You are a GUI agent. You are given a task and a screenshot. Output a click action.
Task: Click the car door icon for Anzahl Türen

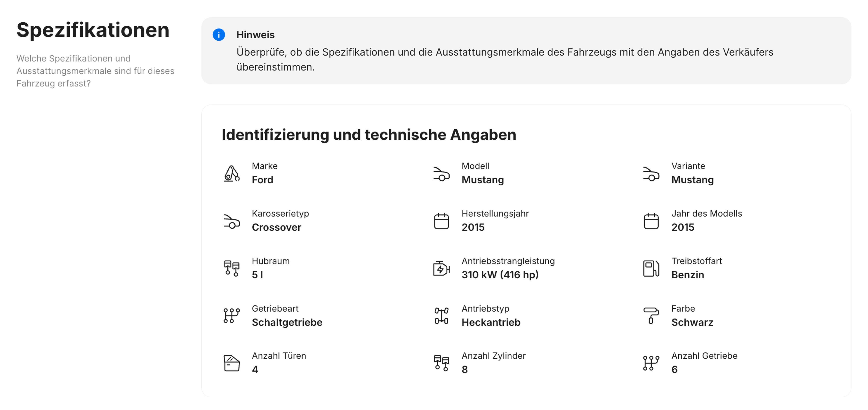232,363
